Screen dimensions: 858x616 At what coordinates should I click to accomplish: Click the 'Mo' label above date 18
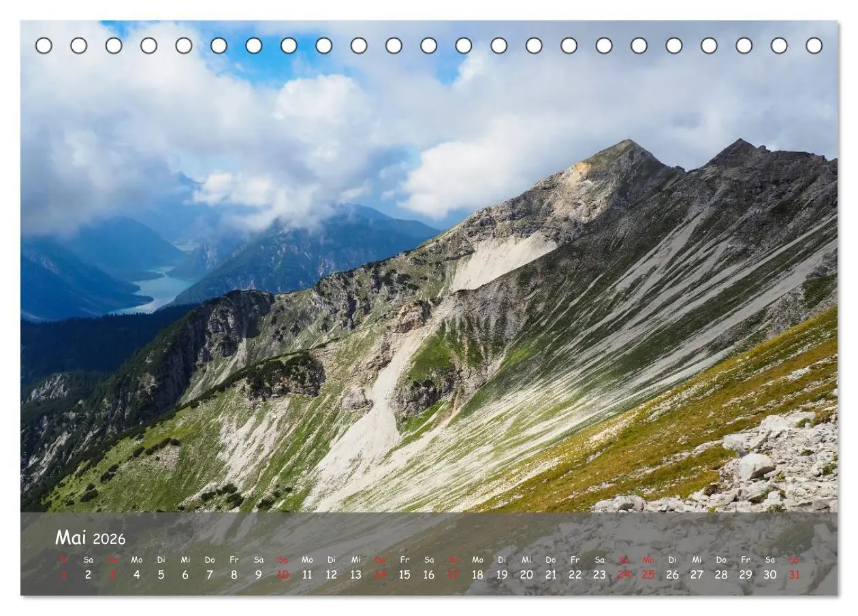tap(477, 560)
